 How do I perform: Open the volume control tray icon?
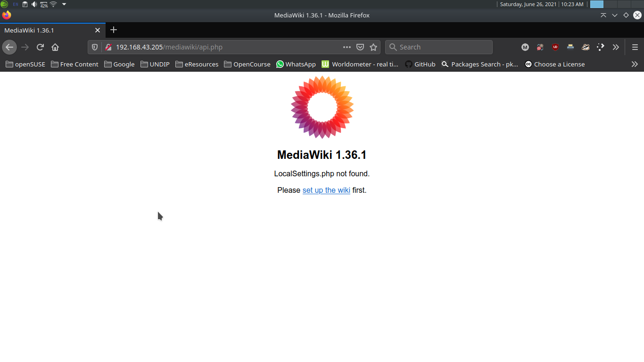(34, 4)
